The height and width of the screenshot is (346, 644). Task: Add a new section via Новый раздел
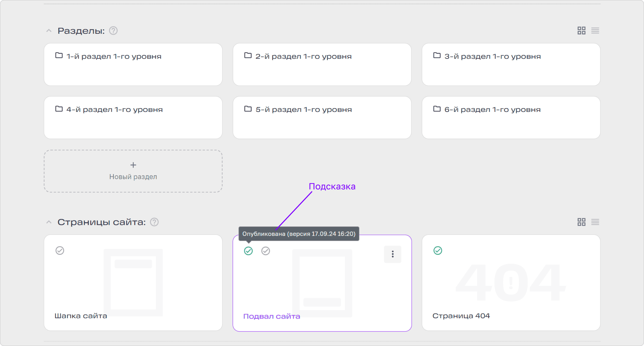tap(133, 171)
